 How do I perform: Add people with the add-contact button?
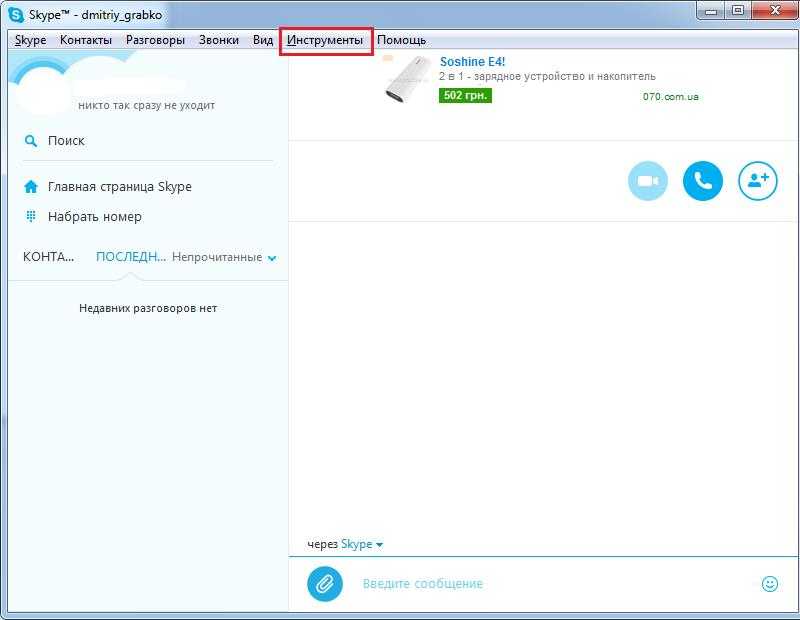(758, 181)
